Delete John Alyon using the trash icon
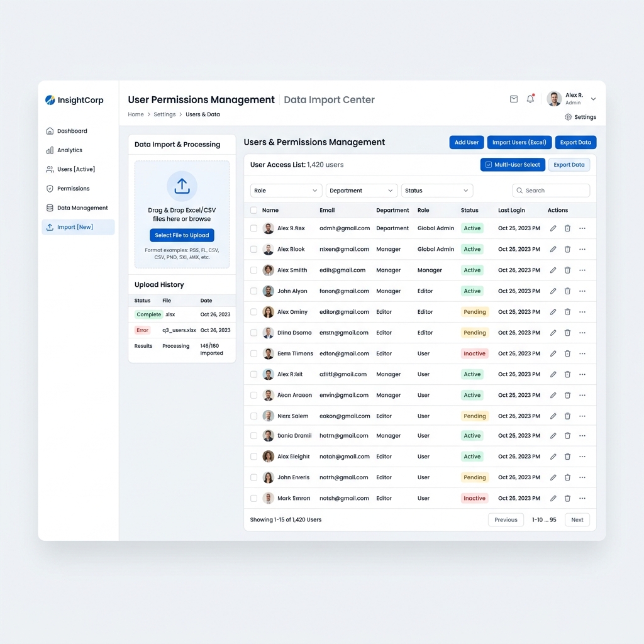644x644 pixels. pos(567,291)
